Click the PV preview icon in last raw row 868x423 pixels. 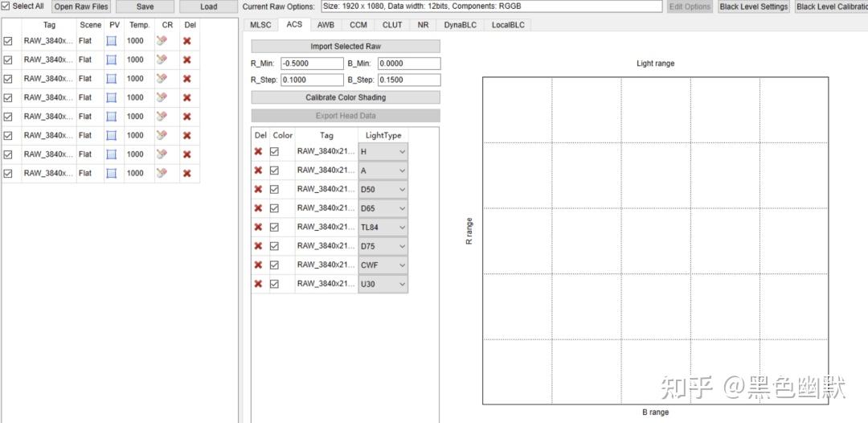tap(111, 173)
